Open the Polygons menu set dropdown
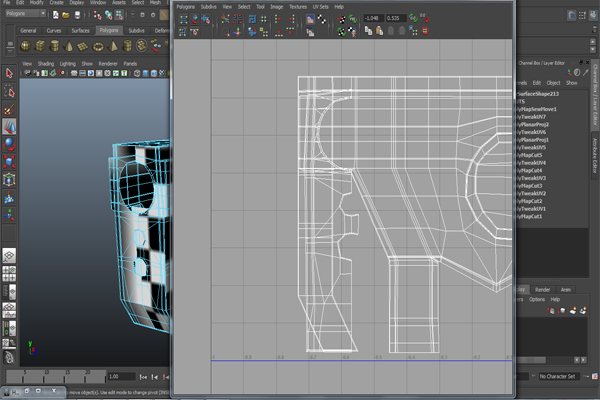600x400 pixels. pos(26,13)
